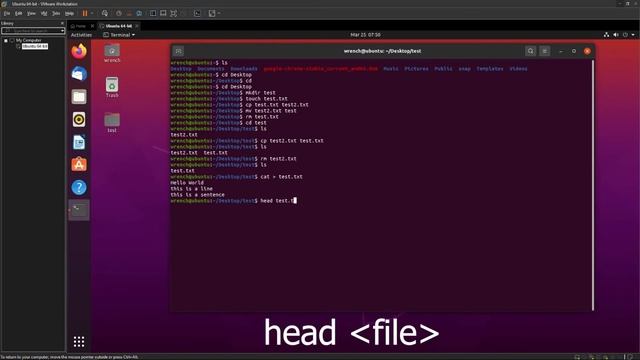Viewport: 640px width, 360px height.
Task: Open the stretch guest dropdown arrow
Action: [x=219, y=13]
